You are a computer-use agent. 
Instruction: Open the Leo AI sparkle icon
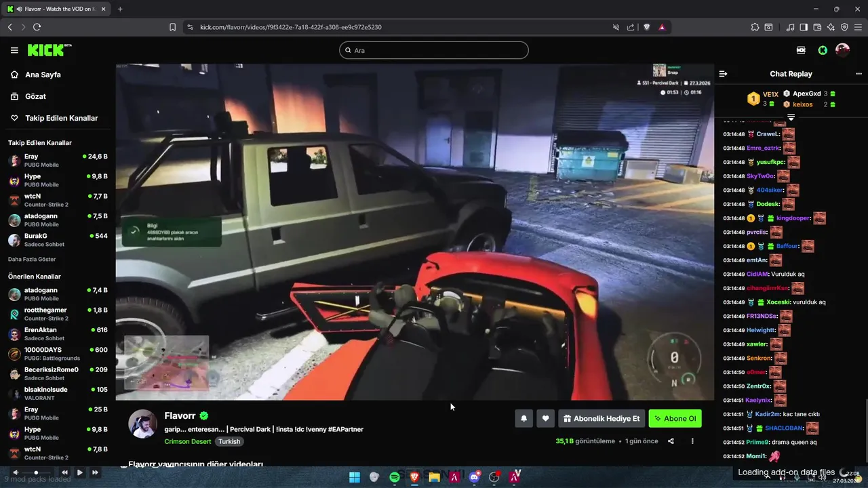tap(831, 27)
